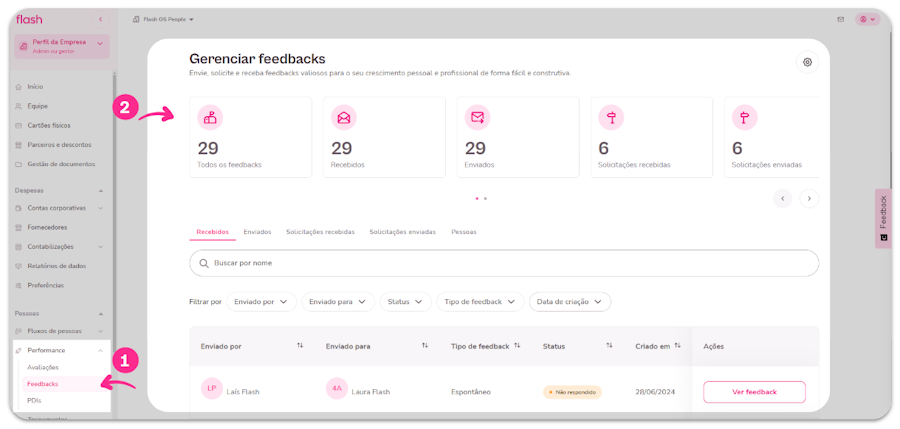This screenshot has width=900, height=429.
Task: Go to Início in the sidebar
Action: tap(35, 87)
